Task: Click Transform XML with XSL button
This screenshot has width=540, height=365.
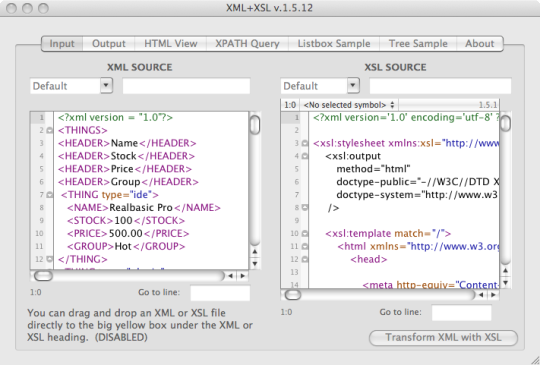Action: (x=443, y=337)
